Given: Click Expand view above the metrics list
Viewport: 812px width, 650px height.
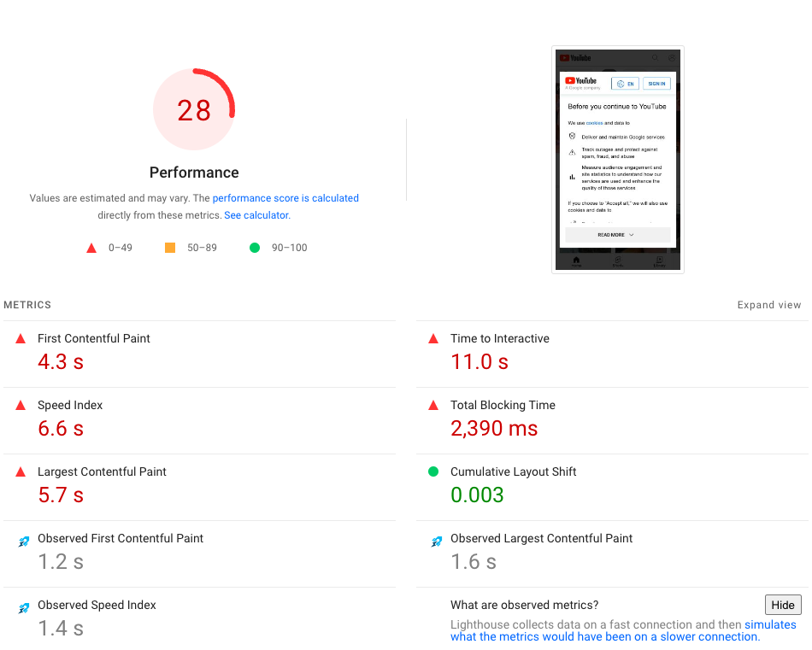Looking at the screenshot, I should 768,305.
